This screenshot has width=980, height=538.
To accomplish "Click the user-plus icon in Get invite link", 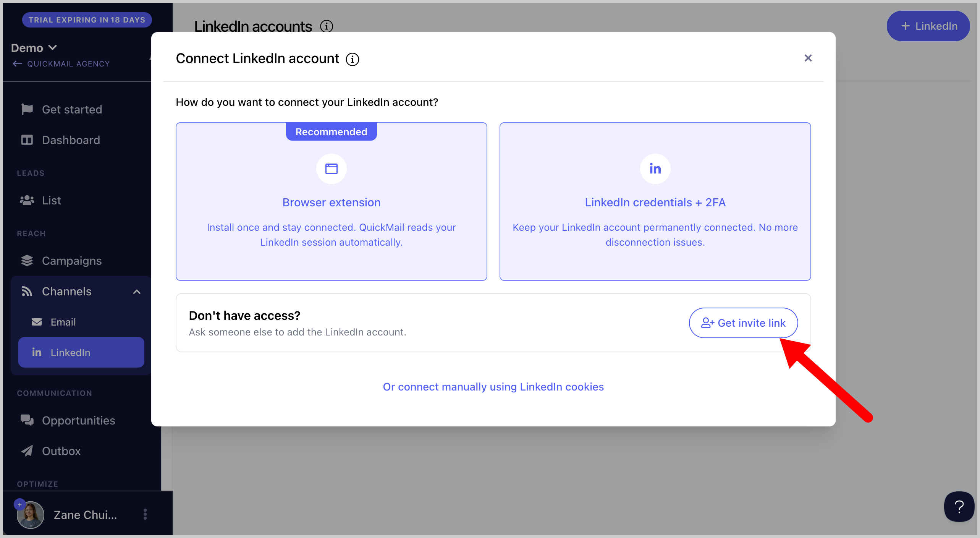I will tap(707, 323).
